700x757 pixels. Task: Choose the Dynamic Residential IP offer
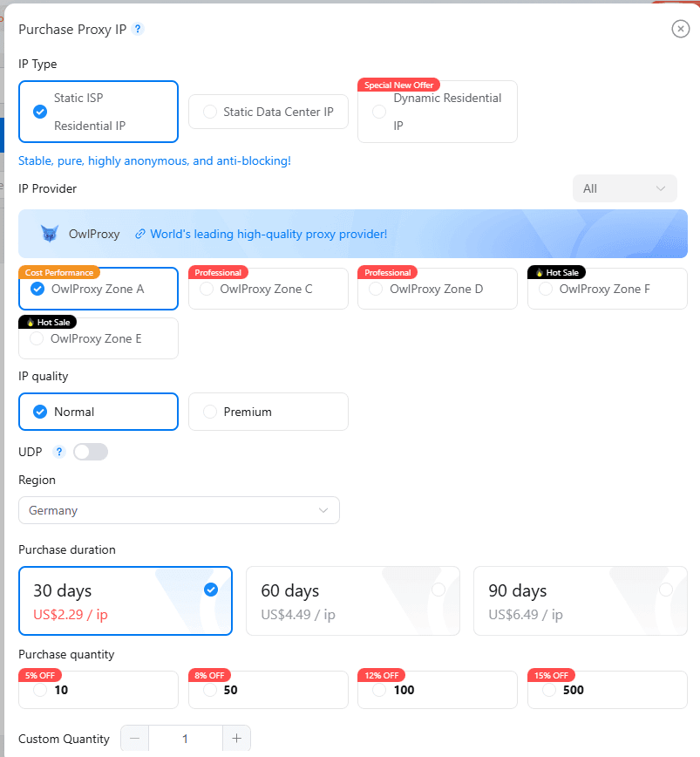click(437, 112)
